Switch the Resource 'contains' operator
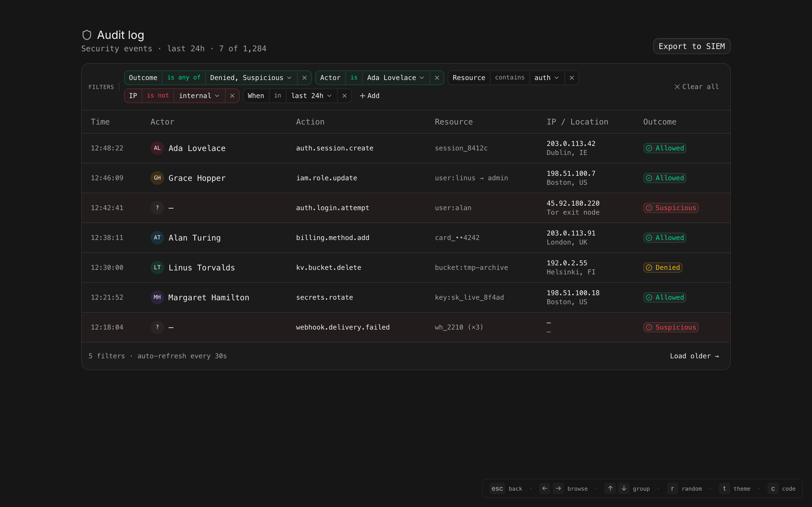 pos(509,78)
